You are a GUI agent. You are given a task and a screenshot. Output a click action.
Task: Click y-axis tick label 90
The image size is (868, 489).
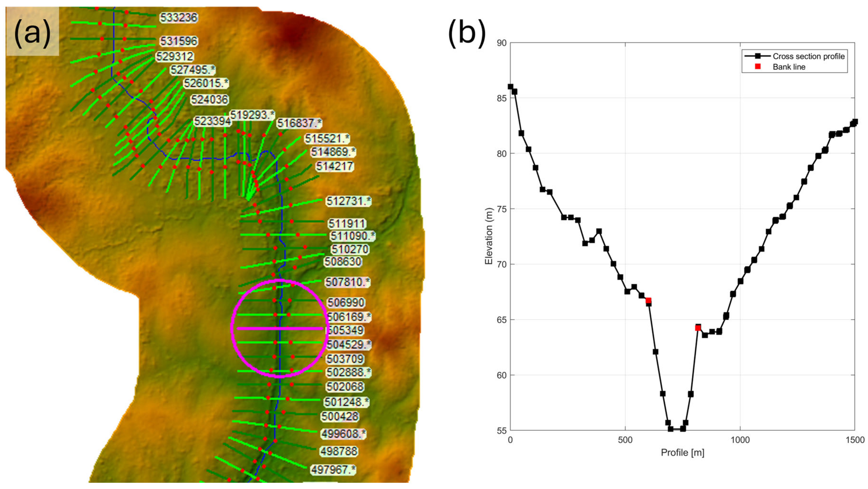[502, 43]
